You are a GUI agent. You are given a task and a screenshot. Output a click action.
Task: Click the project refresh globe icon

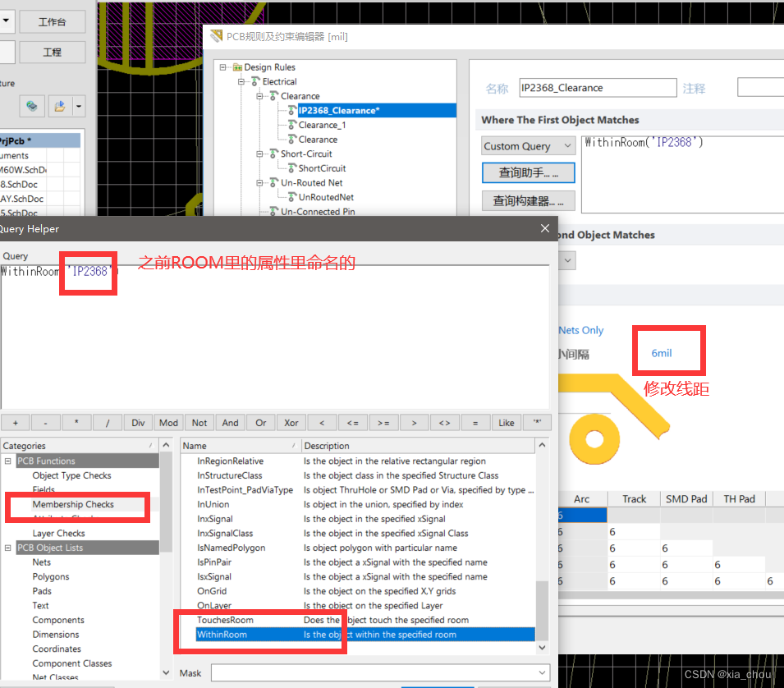pos(32,106)
